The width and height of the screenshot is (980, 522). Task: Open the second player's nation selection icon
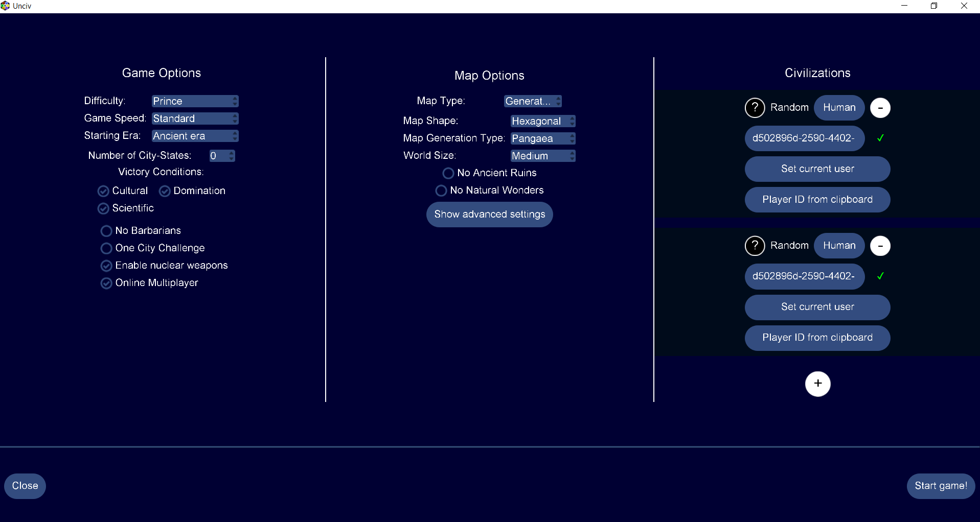pos(755,246)
